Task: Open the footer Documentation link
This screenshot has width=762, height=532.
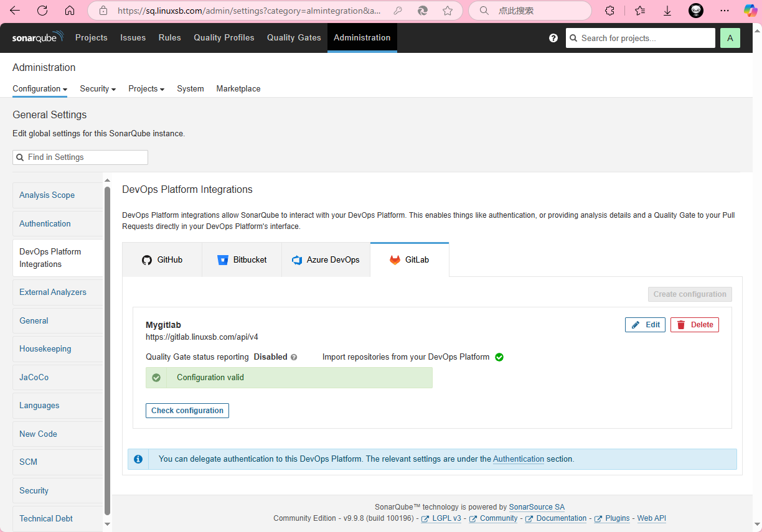Action: click(x=556, y=518)
